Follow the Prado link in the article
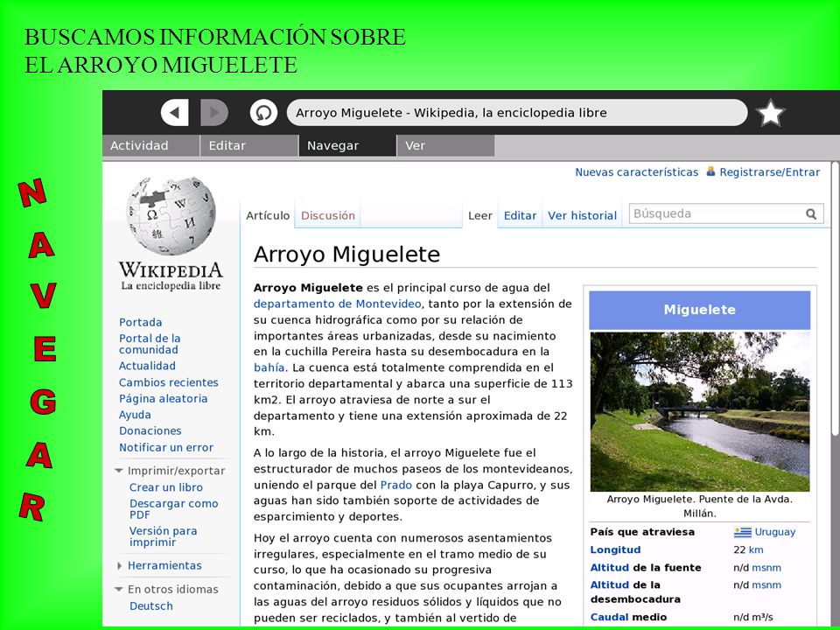Image resolution: width=840 pixels, height=630 pixels. tap(395, 485)
